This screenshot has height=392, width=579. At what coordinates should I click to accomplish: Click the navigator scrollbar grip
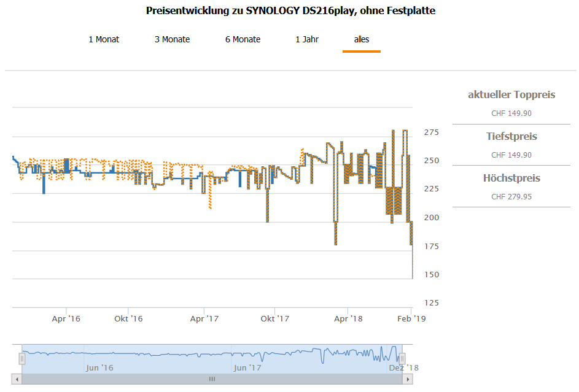(x=212, y=379)
